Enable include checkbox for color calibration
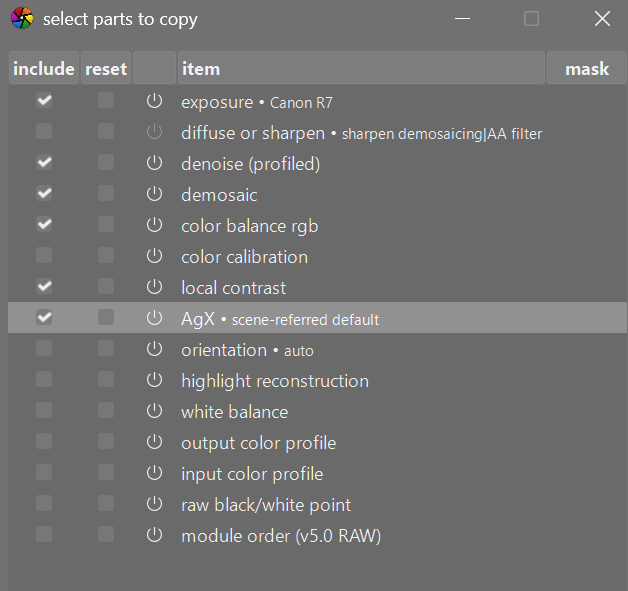 [x=44, y=256]
